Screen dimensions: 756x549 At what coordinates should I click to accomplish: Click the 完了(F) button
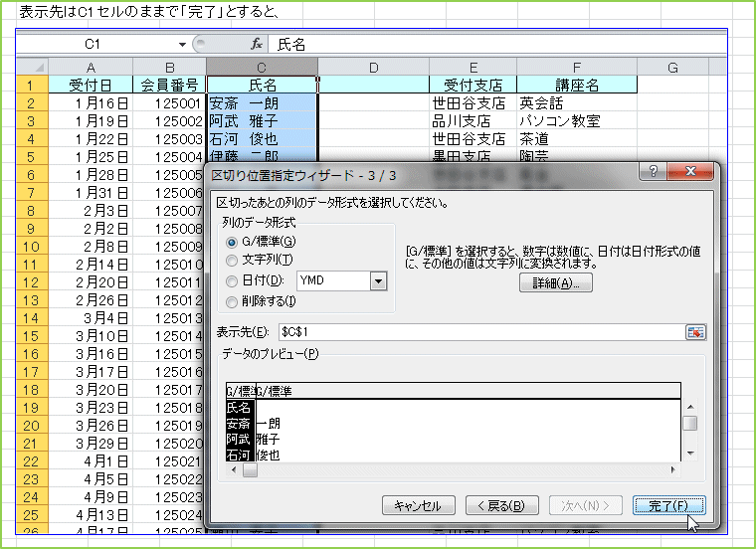tap(668, 505)
